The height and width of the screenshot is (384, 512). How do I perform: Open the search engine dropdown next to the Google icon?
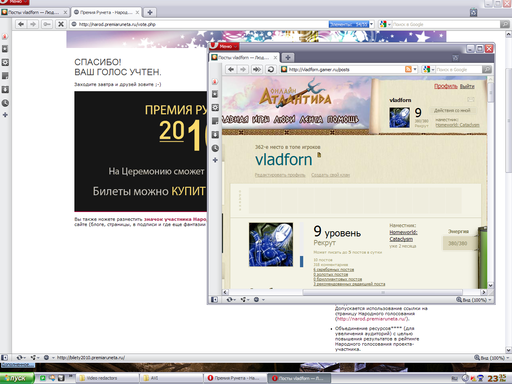point(433,69)
